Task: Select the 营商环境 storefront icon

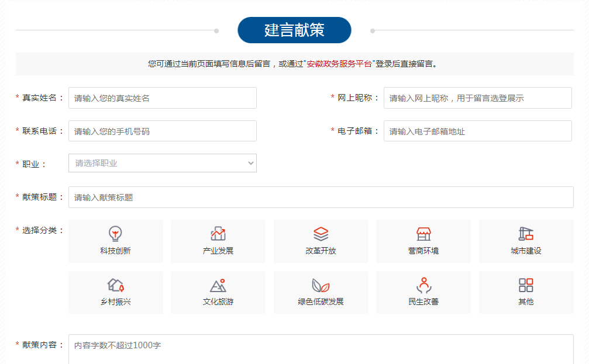Action: (423, 234)
